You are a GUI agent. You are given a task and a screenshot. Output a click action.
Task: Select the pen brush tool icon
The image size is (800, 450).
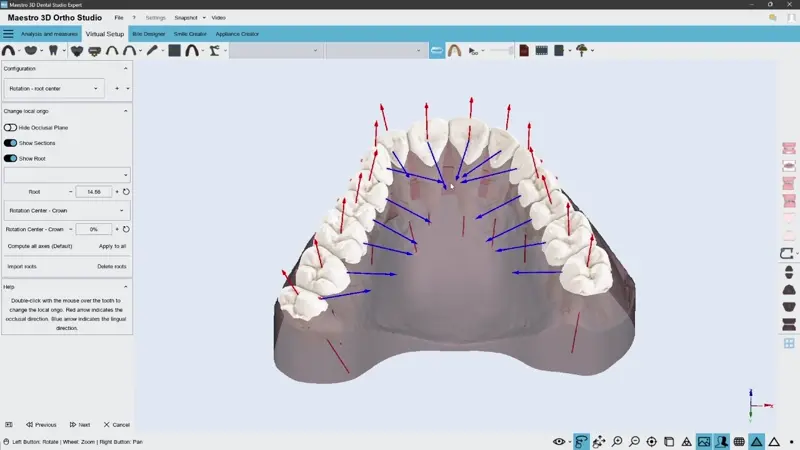(152, 51)
